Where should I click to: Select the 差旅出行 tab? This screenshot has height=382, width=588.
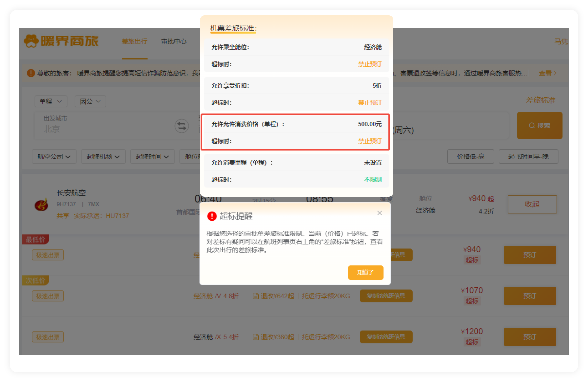tap(134, 41)
